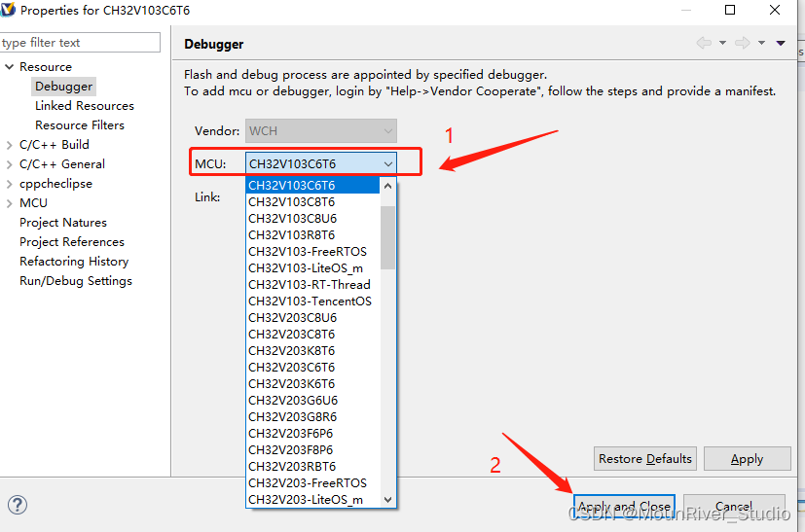Expand the cppcheclipse node
Viewport: 805px width, 532px height.
click(9, 184)
